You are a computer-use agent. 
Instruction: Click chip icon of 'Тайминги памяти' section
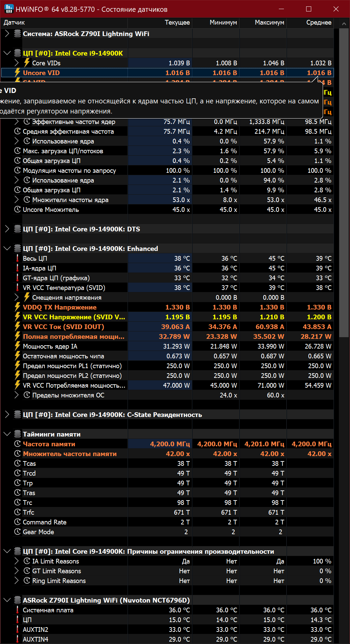[18, 434]
